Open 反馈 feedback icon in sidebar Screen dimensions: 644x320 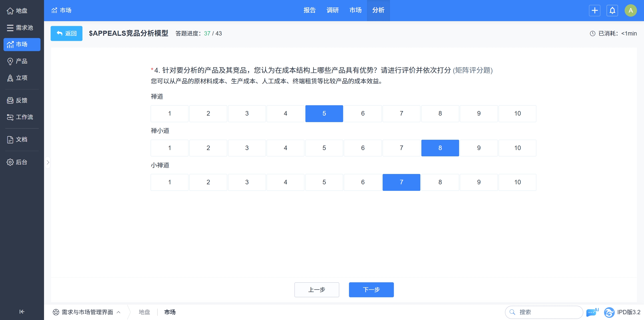tap(10, 100)
